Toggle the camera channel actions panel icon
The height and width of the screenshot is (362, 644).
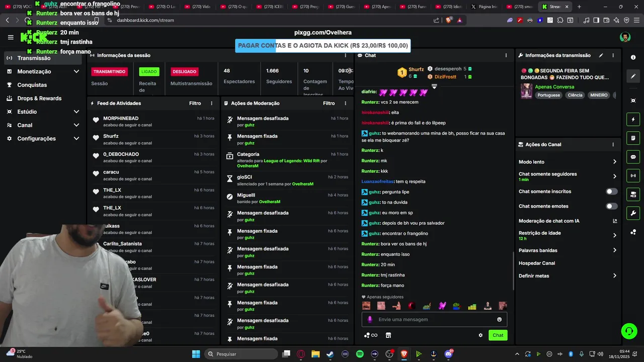pos(633,194)
